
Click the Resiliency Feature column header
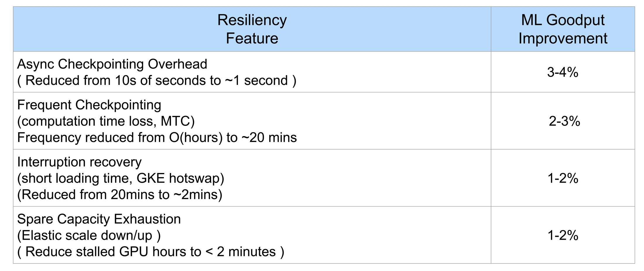(252, 29)
